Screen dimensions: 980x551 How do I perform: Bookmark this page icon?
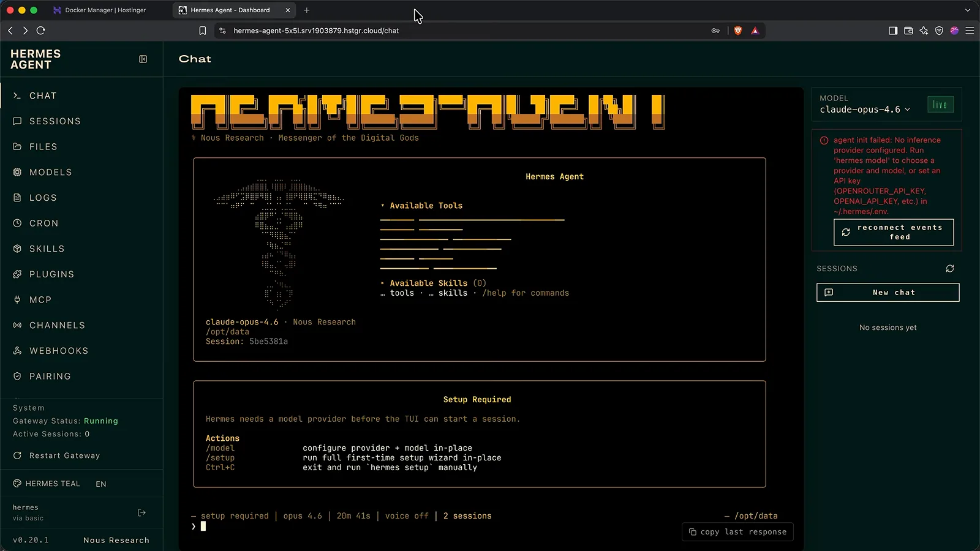tap(203, 31)
